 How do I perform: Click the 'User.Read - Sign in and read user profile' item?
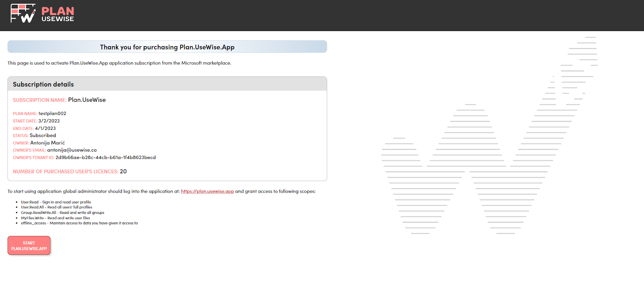56,202
